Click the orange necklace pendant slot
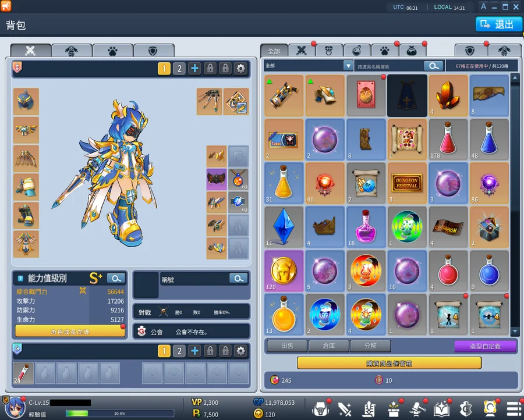This screenshot has width=524, height=420. [x=238, y=179]
